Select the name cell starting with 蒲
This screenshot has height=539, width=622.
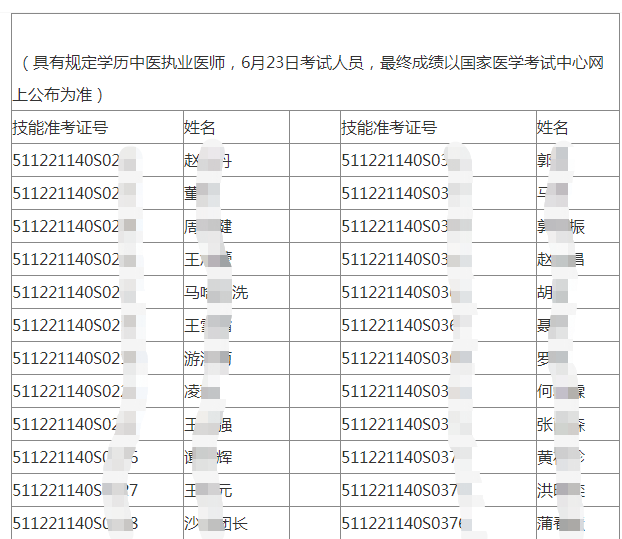click(x=561, y=523)
